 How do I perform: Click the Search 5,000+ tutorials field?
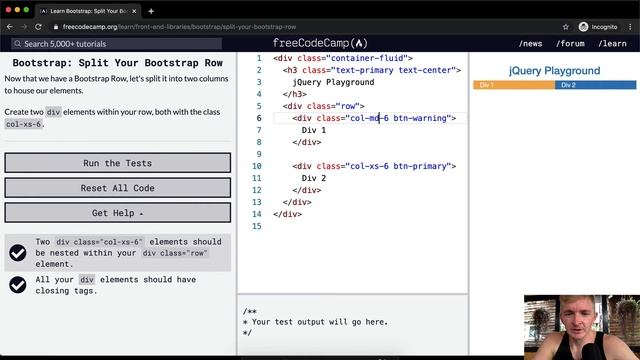coord(116,44)
